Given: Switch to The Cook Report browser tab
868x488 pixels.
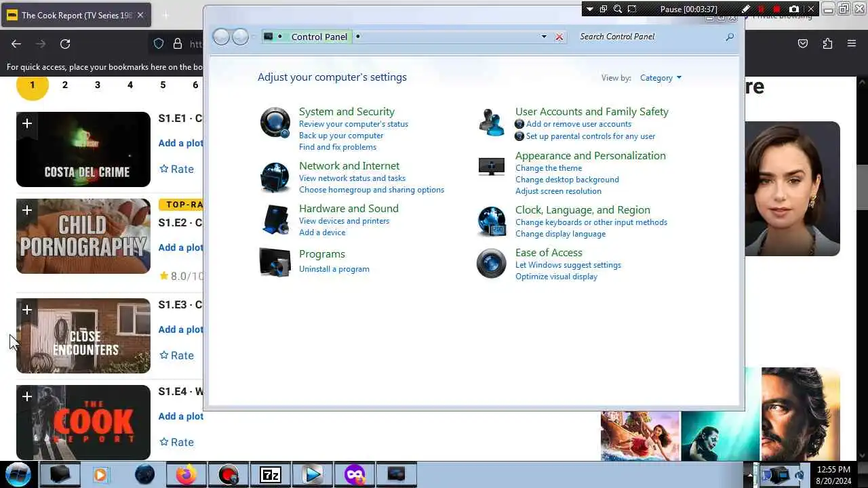Looking at the screenshot, I should [x=77, y=15].
